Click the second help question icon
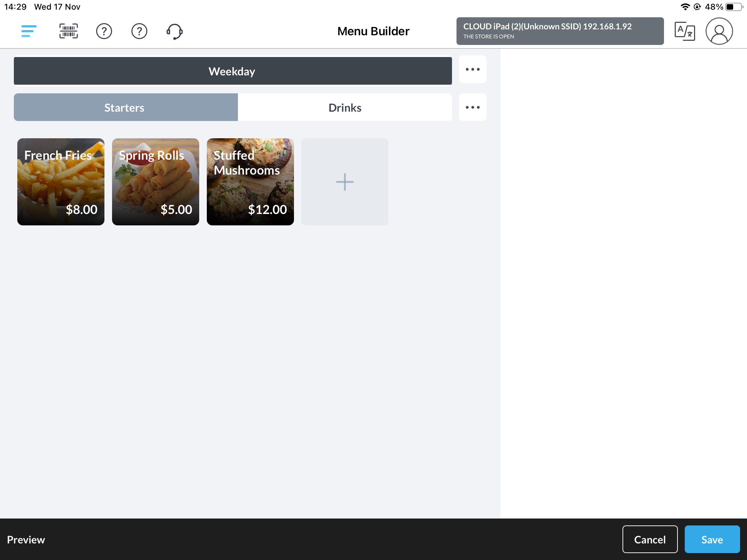Screen dimensions: 747x560 coord(139,31)
